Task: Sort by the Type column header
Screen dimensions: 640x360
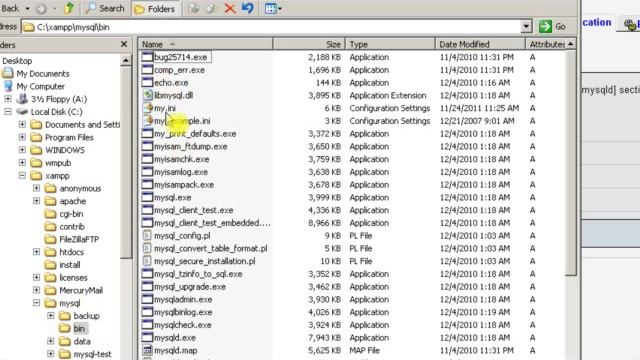Action: click(390, 44)
